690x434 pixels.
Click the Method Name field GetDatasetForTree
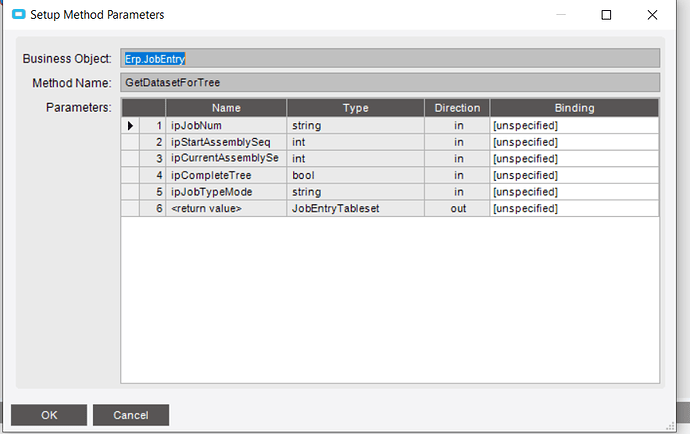pyautogui.click(x=390, y=83)
